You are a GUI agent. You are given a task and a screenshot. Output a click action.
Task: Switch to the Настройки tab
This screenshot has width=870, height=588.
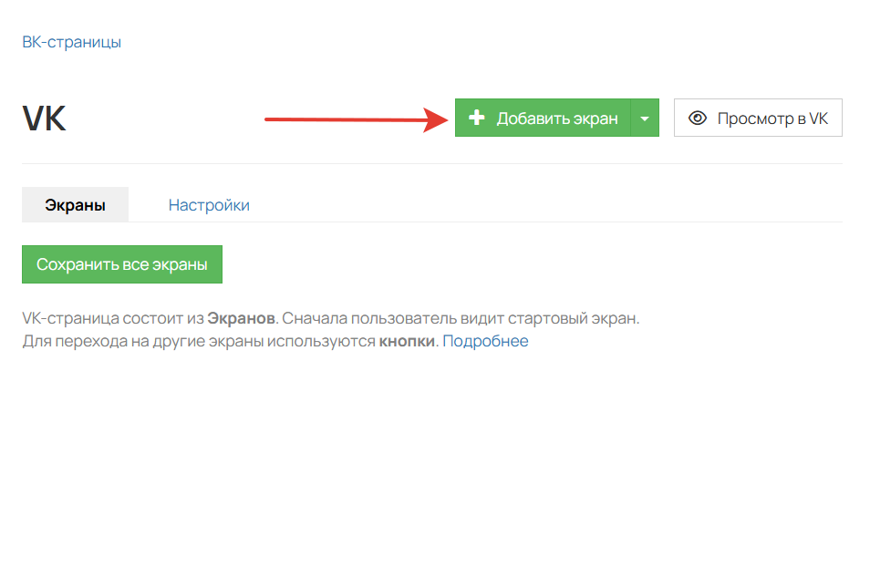coord(209,205)
